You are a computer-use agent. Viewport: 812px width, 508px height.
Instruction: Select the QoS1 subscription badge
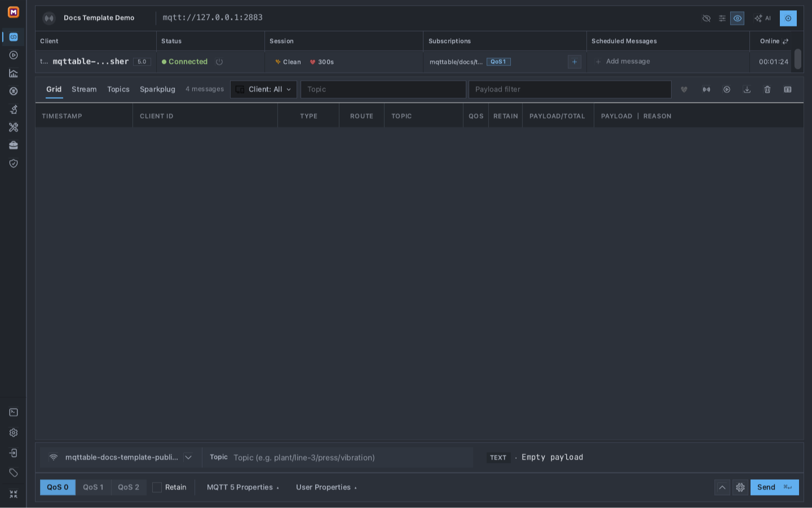(x=498, y=62)
